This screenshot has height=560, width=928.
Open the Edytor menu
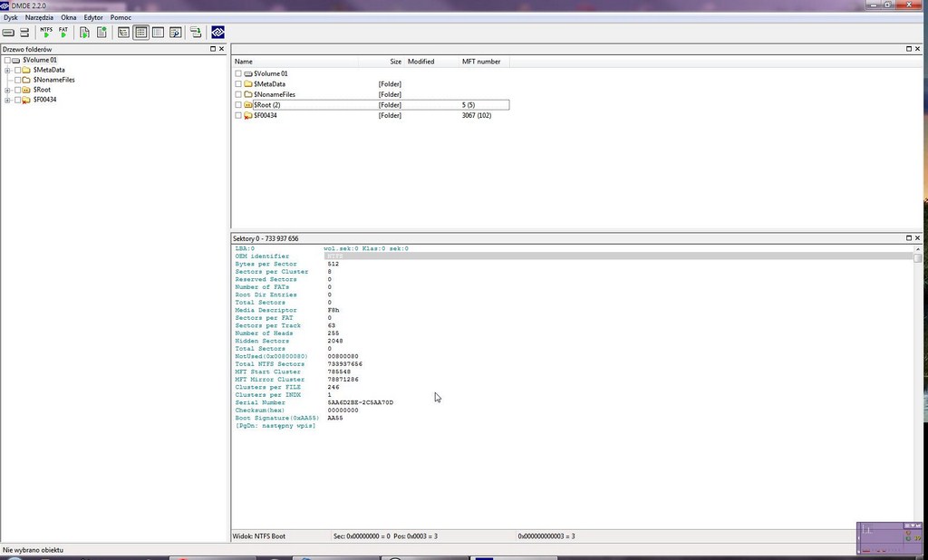(93, 18)
